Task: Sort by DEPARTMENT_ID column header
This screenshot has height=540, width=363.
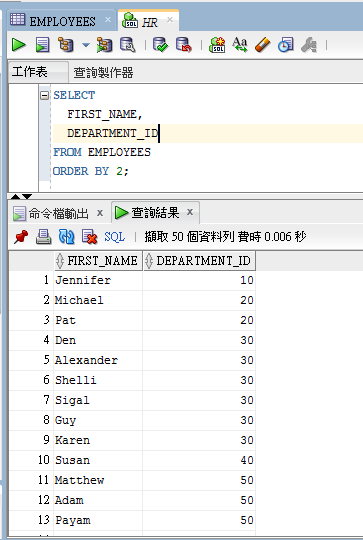Action: point(199,261)
